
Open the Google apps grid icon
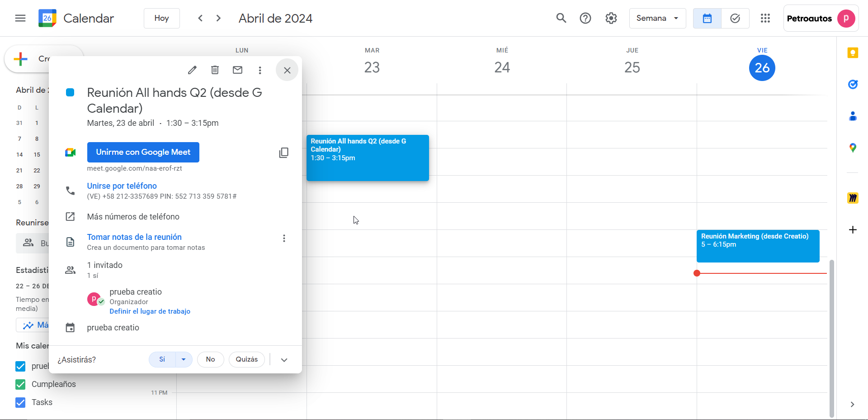click(765, 18)
